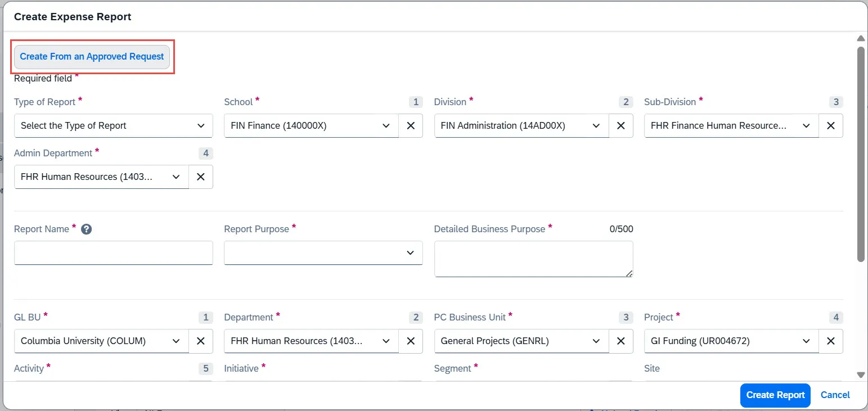The image size is (868, 411).
Task: Click into the Detailed Business Purpose text area
Action: [x=533, y=259]
